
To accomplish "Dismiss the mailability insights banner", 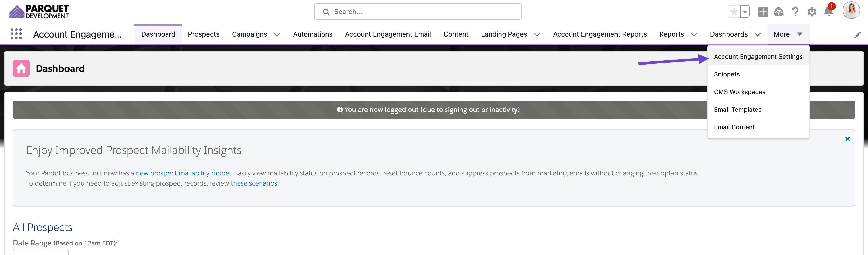I will pos(847,139).
